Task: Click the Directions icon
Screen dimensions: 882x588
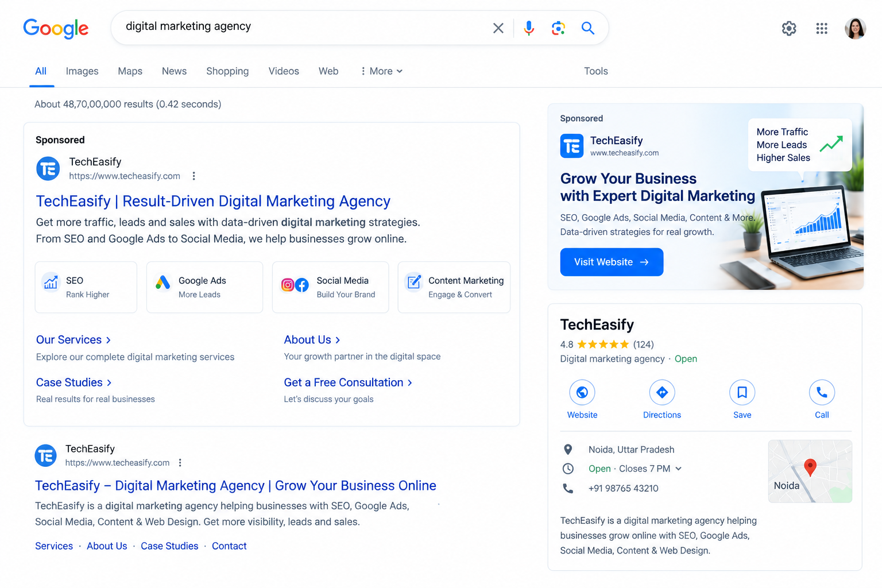Action: tap(662, 392)
